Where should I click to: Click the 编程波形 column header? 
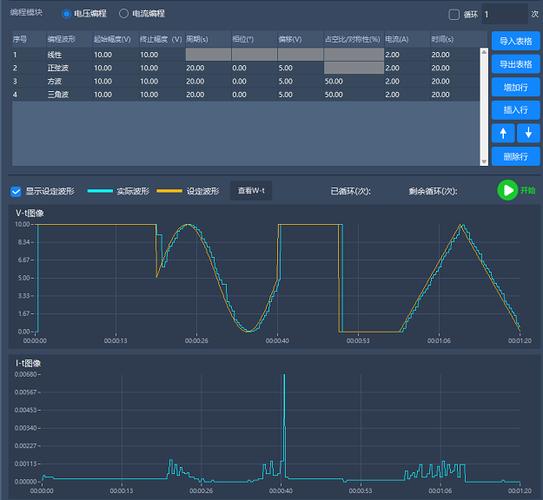[61, 39]
